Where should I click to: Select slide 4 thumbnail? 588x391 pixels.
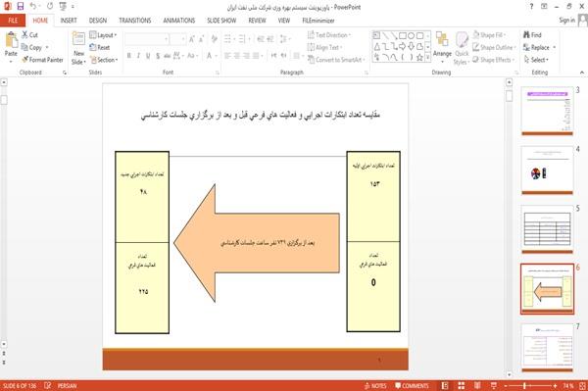click(547, 171)
